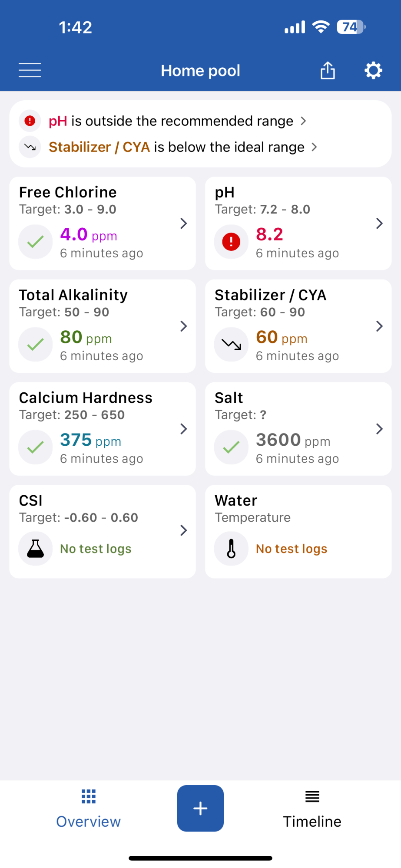Tap the Overview grid icon
This screenshot has height=868, width=401.
(x=89, y=796)
